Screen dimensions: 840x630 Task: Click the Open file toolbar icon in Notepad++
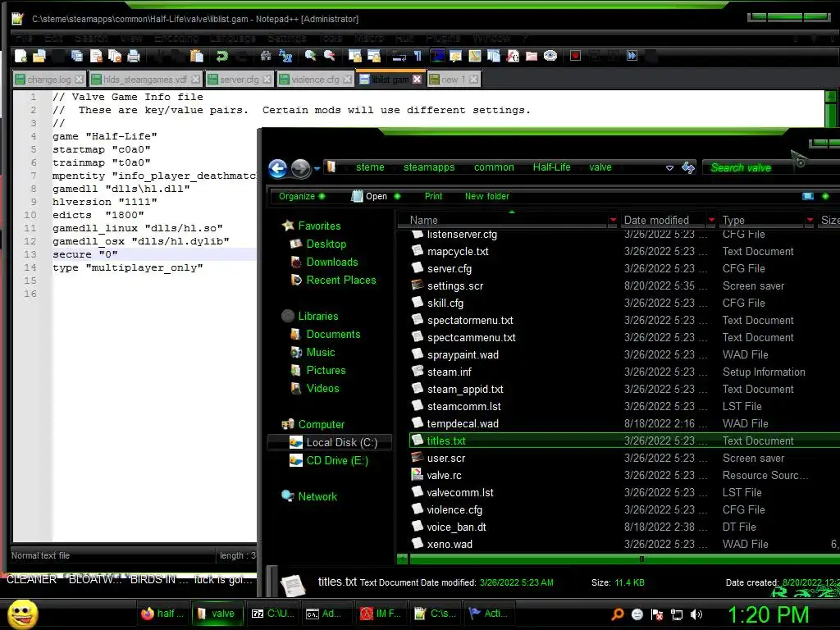(x=39, y=56)
